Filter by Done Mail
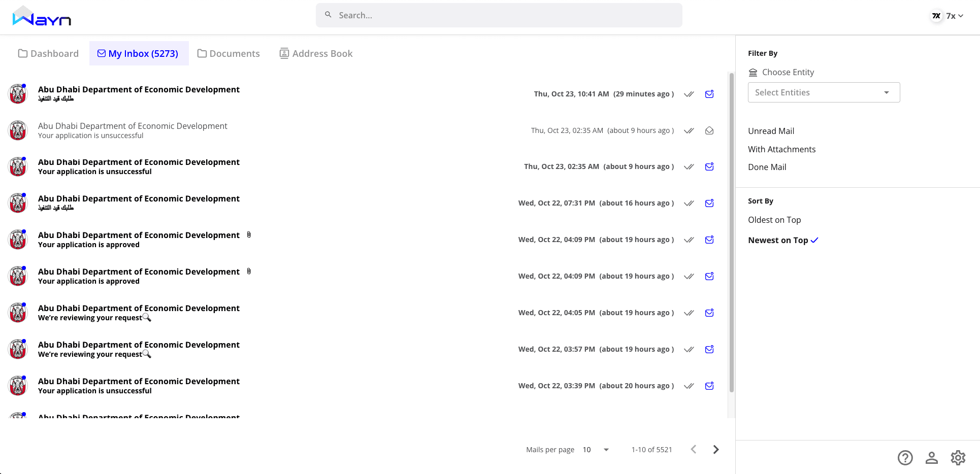This screenshot has width=980, height=474. 767,167
